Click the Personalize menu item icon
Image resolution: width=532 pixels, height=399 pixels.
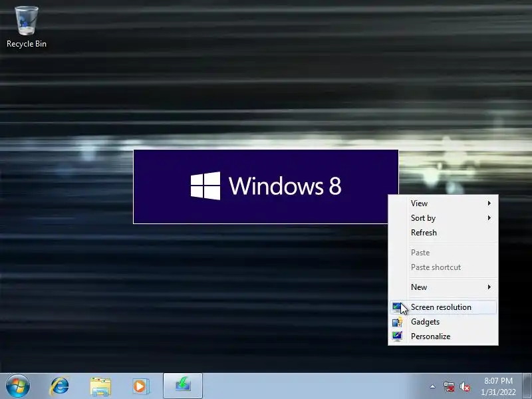[x=397, y=336]
